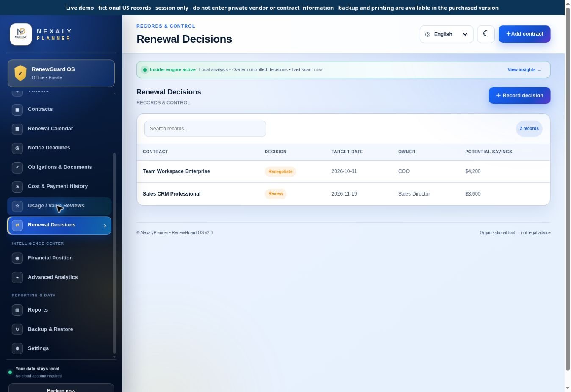Viewport: 571px width, 392px height.
Task: Click the chevron on Renewal Decisions item
Action: click(x=105, y=226)
